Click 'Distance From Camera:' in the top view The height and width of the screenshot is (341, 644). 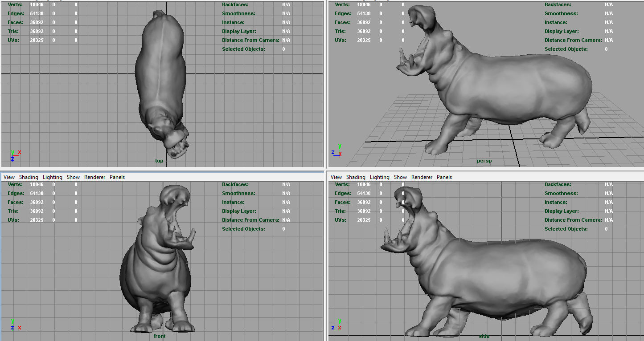(250, 40)
